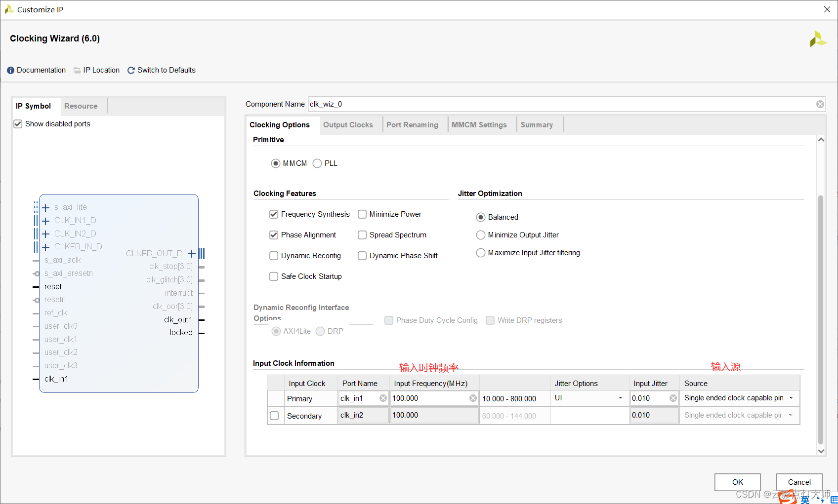
Task: Click the Xilinx logo icon top right
Action: (x=818, y=39)
